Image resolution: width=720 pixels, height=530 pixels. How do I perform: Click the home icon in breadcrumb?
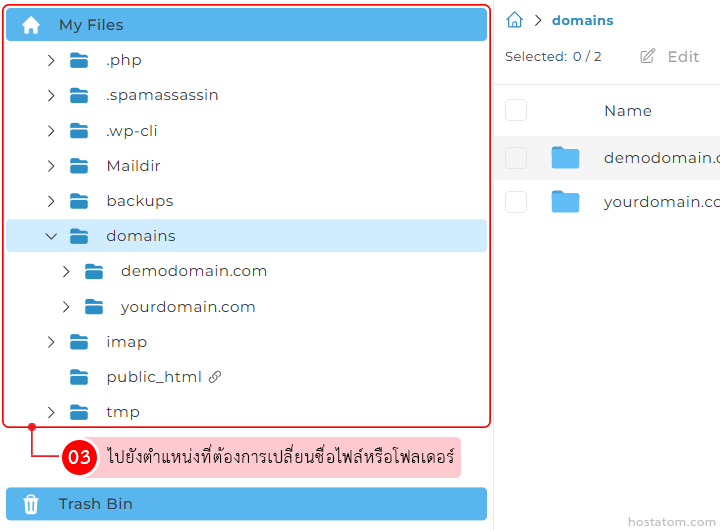514,20
